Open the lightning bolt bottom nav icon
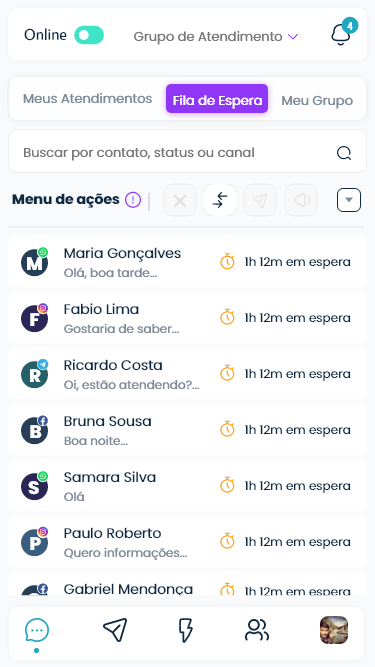The width and height of the screenshot is (375, 667). point(185,630)
